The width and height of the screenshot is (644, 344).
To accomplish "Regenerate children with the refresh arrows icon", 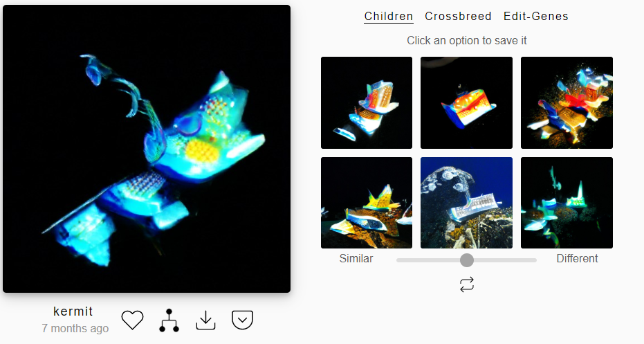I will click(466, 284).
